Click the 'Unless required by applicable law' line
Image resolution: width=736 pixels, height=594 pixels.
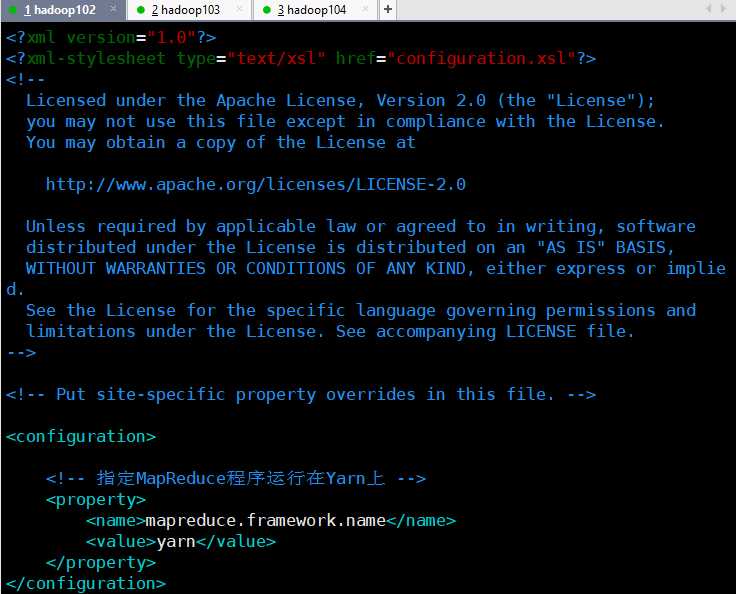[360, 227]
